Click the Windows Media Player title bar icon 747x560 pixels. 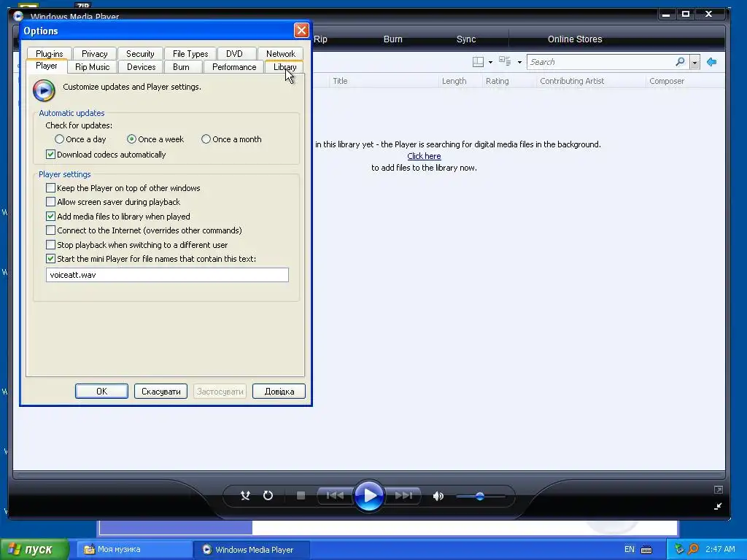(x=18, y=16)
